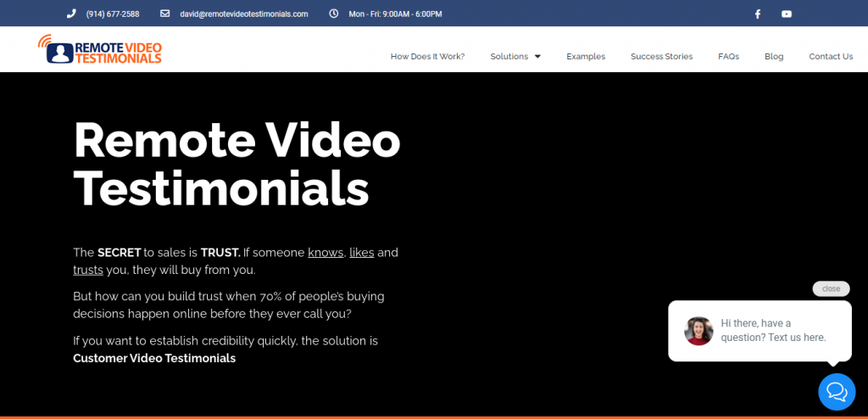Click the bold word 'TRUST.'

click(220, 253)
